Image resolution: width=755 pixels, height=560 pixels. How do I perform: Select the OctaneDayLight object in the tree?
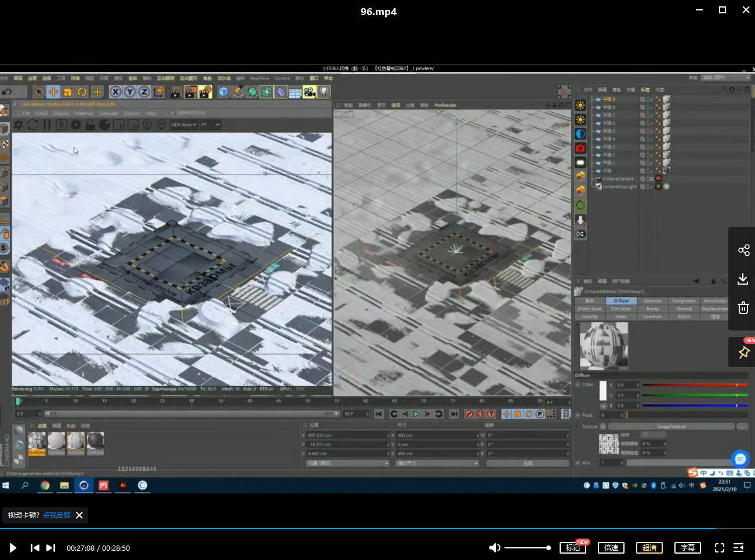pyautogui.click(x=619, y=187)
